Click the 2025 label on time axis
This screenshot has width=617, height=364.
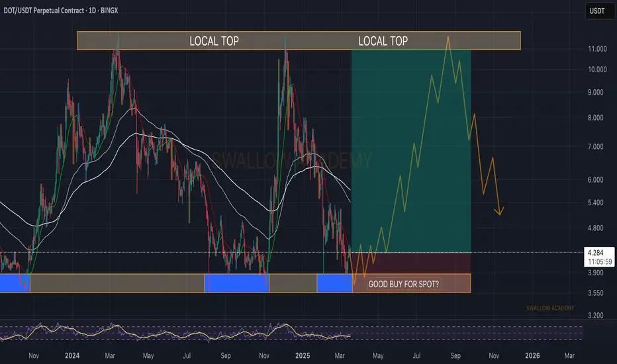pyautogui.click(x=303, y=355)
